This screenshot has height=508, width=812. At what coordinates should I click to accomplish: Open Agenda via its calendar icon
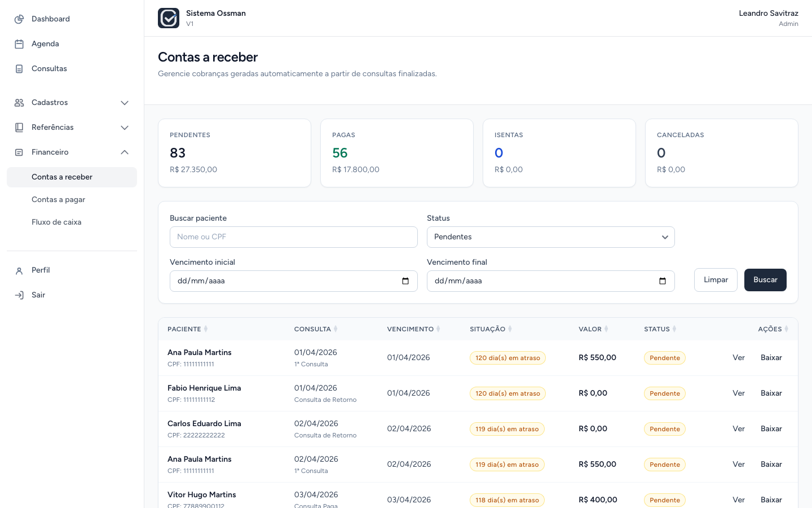point(19,44)
